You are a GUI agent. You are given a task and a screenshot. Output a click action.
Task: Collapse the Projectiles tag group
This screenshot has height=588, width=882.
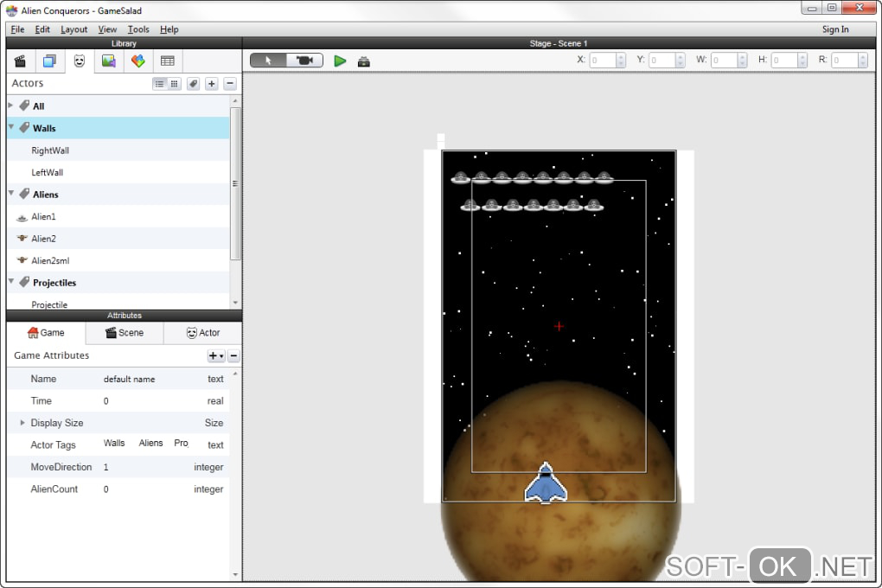click(x=10, y=281)
